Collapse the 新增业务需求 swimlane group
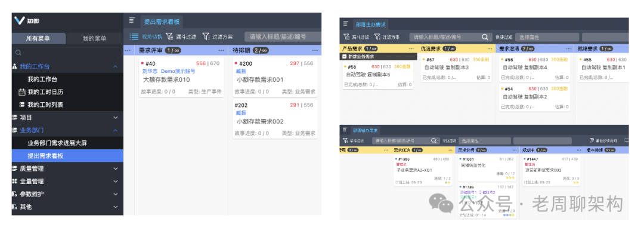 (344, 56)
